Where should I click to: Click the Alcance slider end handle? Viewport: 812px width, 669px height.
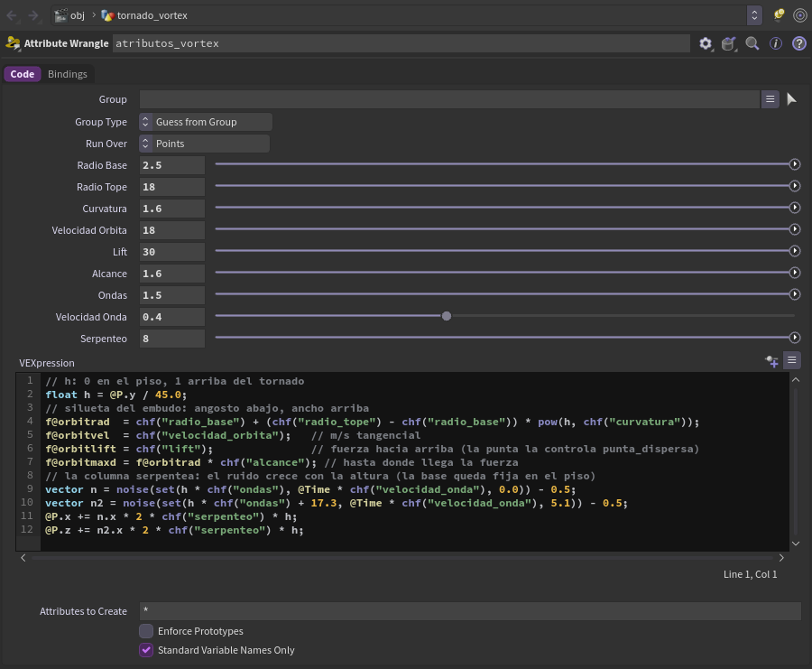click(x=795, y=273)
